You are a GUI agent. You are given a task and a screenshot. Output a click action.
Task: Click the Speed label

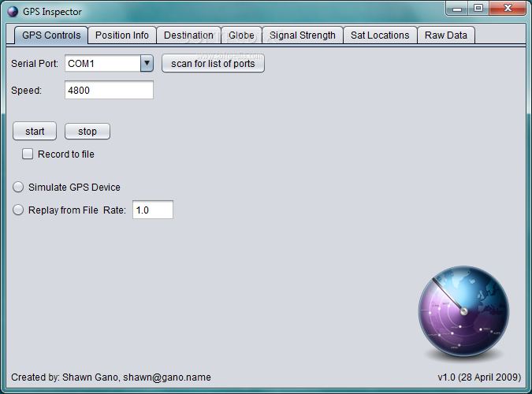click(27, 91)
